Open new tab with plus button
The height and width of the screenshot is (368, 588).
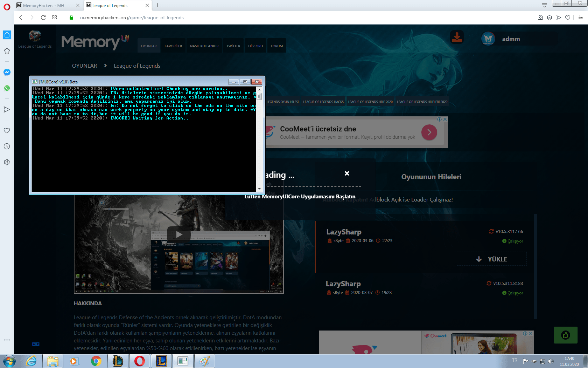[x=157, y=5]
